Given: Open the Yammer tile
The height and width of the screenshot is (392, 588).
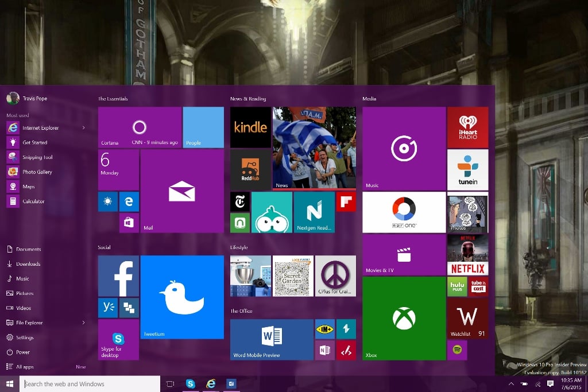Looking at the screenshot, I should [x=108, y=308].
